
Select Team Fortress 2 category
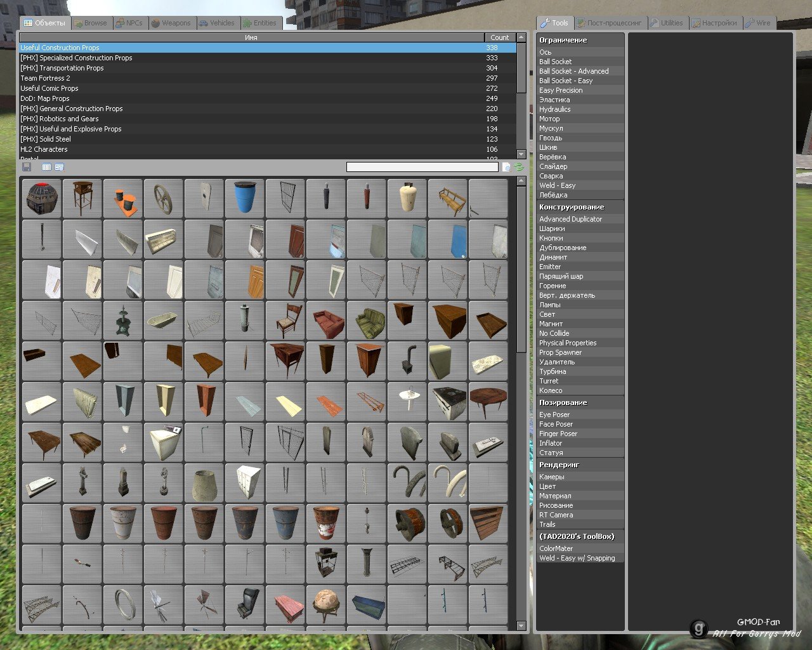(x=268, y=78)
